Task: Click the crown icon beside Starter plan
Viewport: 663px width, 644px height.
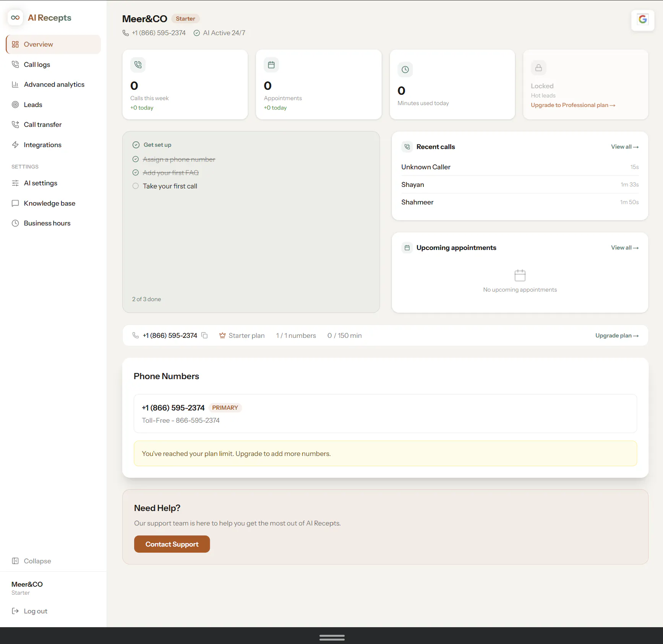Action: (222, 335)
